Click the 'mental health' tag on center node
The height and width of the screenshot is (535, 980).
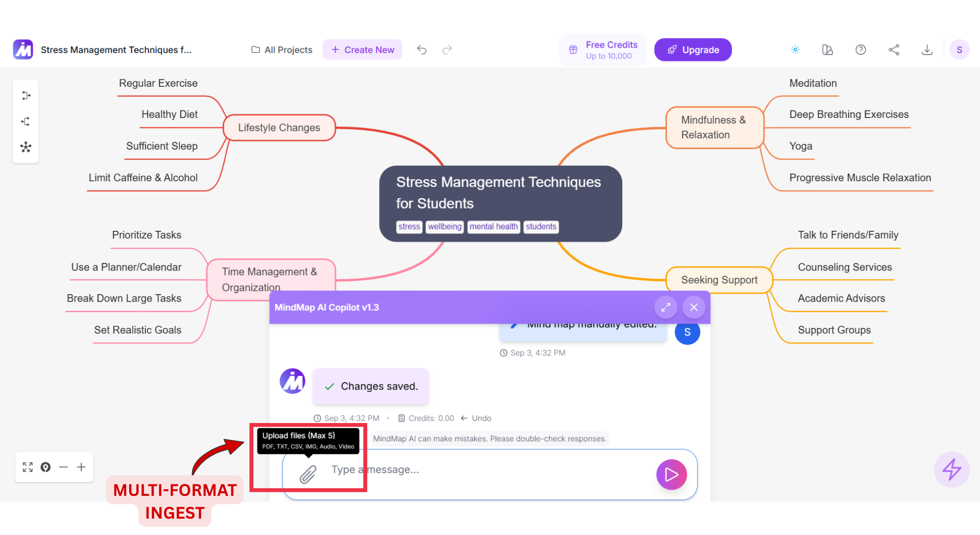(493, 226)
